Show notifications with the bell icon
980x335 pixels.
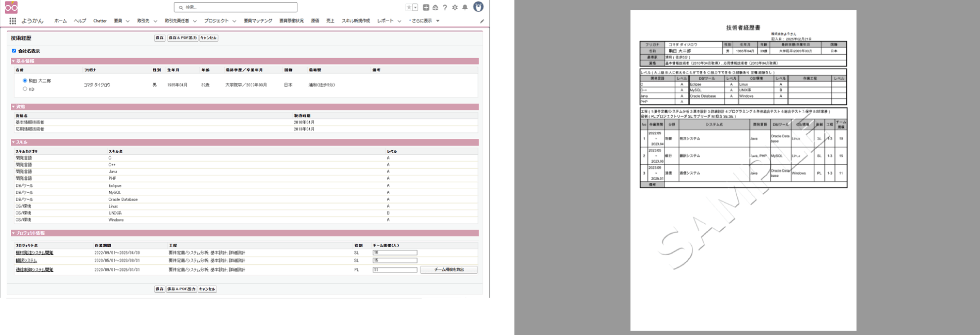tap(465, 7)
